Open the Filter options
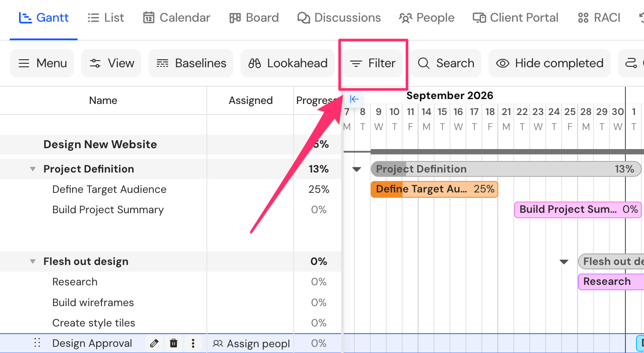The image size is (644, 353). [x=372, y=63]
